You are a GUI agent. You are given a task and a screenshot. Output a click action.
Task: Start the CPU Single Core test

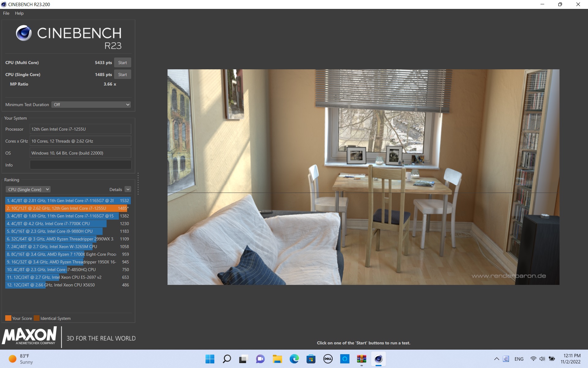(123, 75)
